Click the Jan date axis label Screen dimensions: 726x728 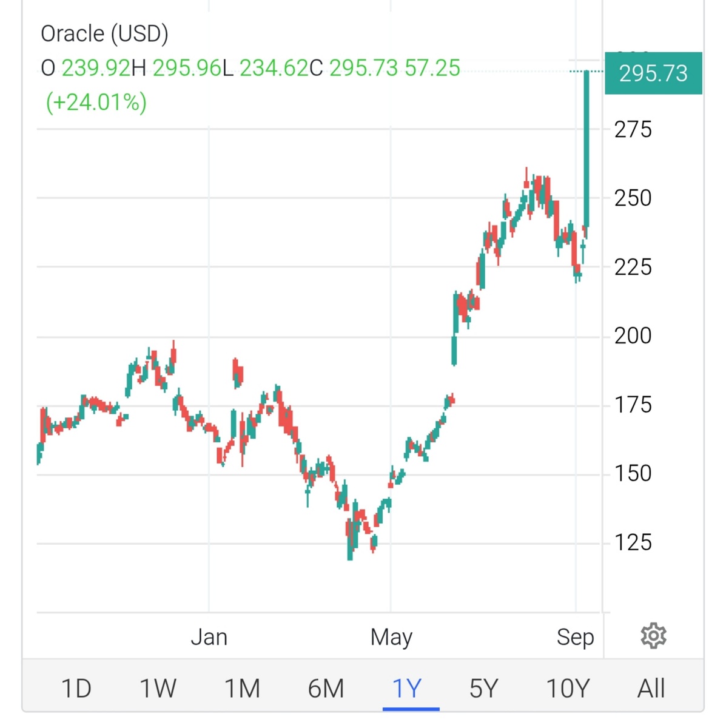pyautogui.click(x=209, y=637)
